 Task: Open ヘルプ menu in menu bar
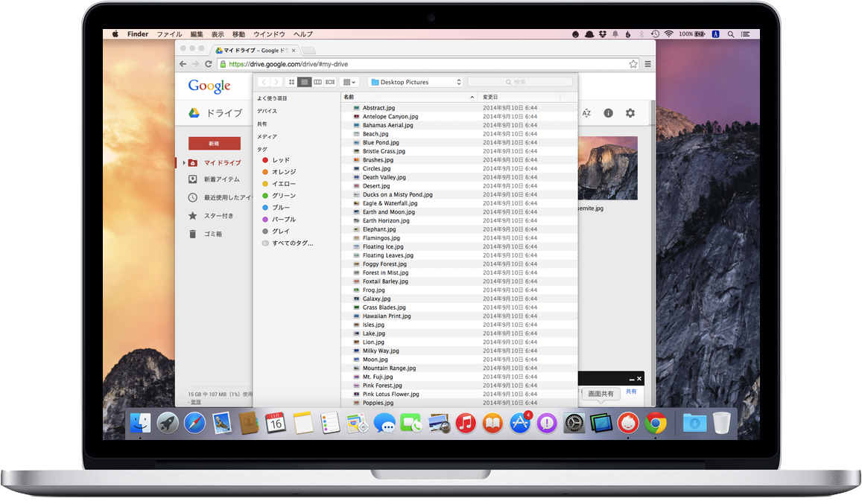point(303,34)
